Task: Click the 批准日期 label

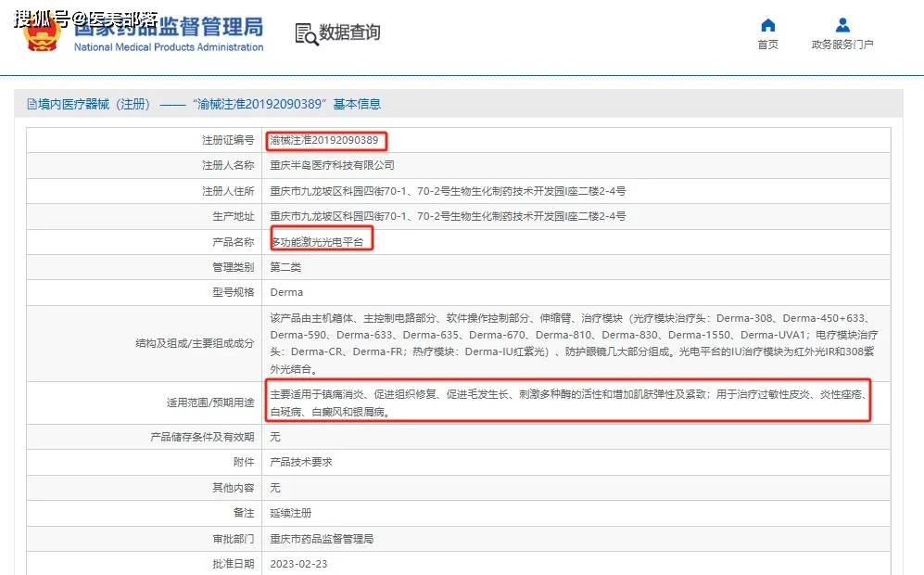Action: (x=234, y=565)
